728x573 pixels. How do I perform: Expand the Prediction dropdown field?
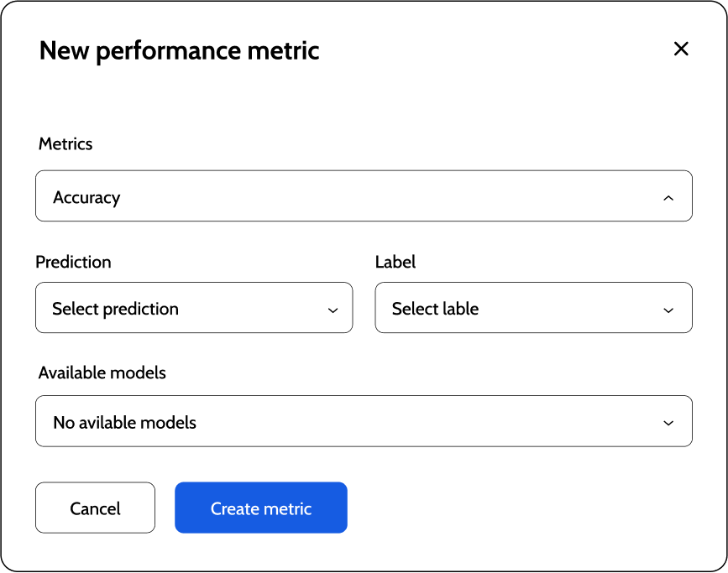(193, 308)
